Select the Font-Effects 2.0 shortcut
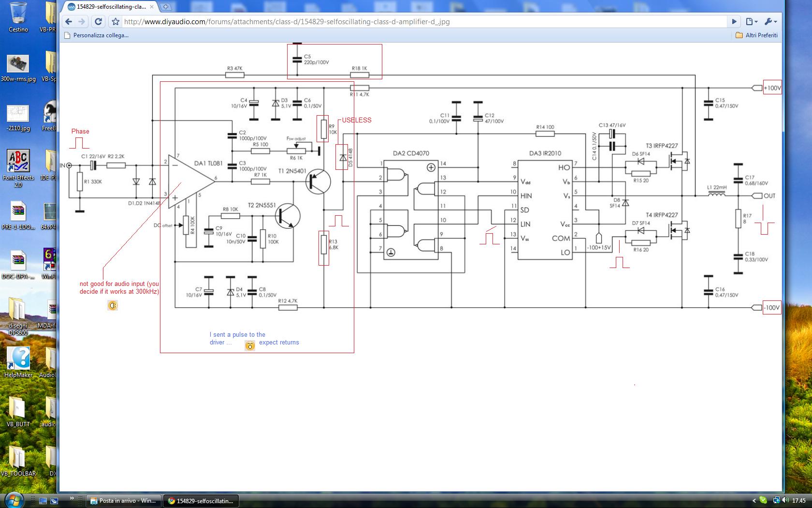Screen dimensions: 812x508 tap(18, 168)
